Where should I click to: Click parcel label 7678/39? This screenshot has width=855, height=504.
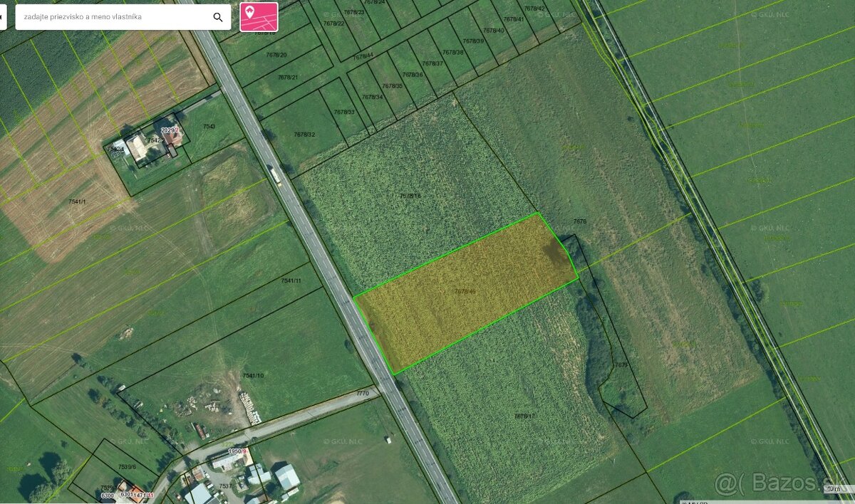click(473, 41)
